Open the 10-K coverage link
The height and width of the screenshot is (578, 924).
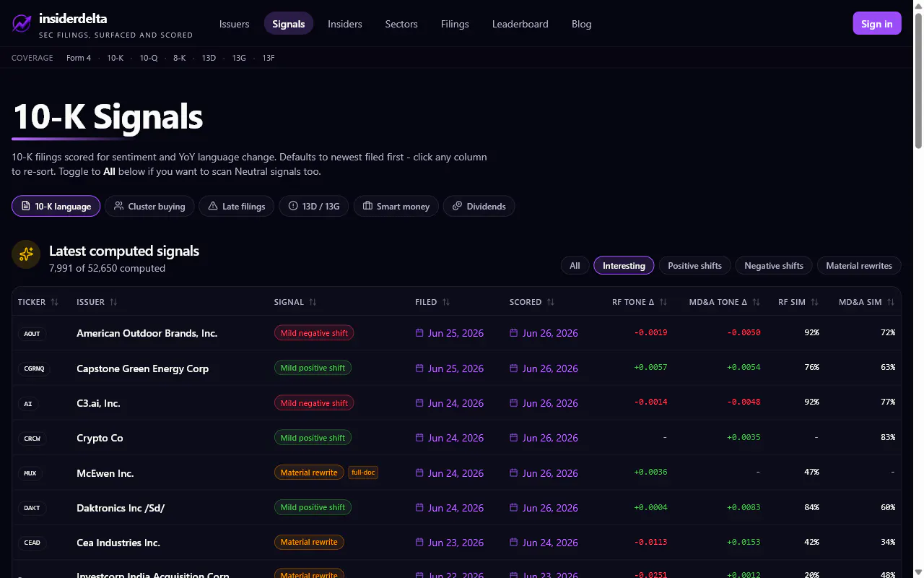pos(115,58)
